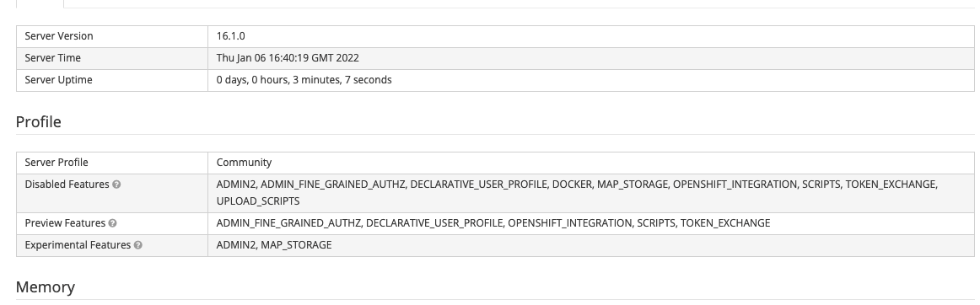The width and height of the screenshot is (980, 305).
Task: Click the help icon beside Preview Features
Action: (x=112, y=223)
